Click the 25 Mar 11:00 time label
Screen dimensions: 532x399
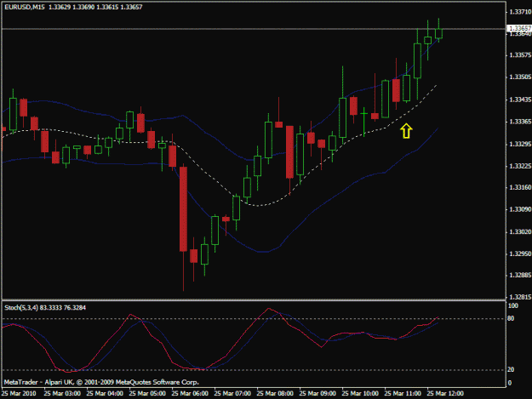(403, 393)
